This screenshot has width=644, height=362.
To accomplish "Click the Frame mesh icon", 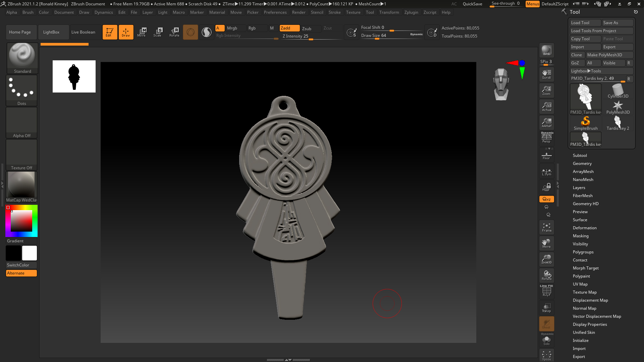I will [546, 228].
